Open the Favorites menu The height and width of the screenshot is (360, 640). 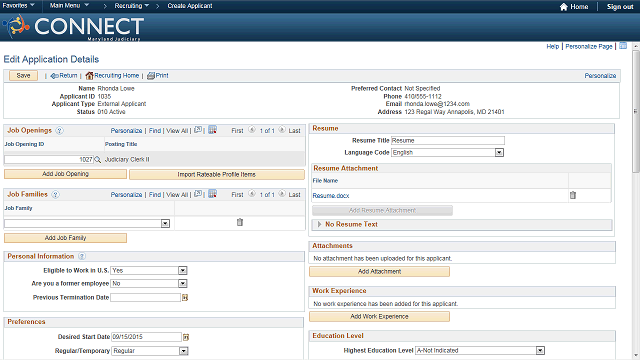(x=18, y=6)
